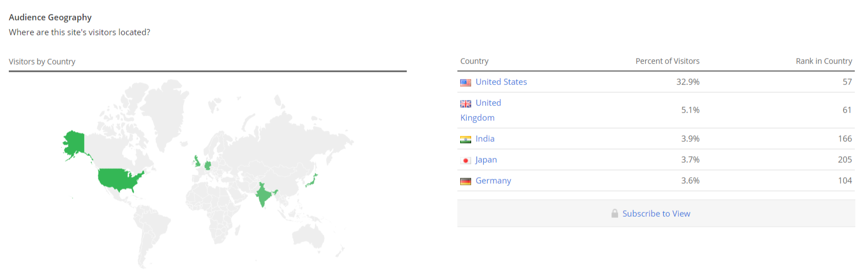
Task: Click the India flag icon
Action: (466, 139)
